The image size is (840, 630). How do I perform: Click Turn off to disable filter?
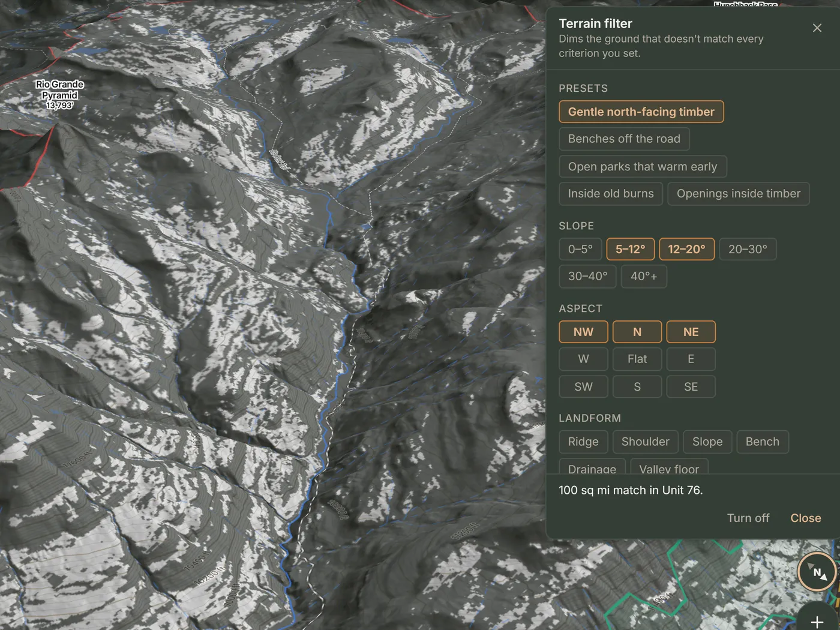(748, 518)
